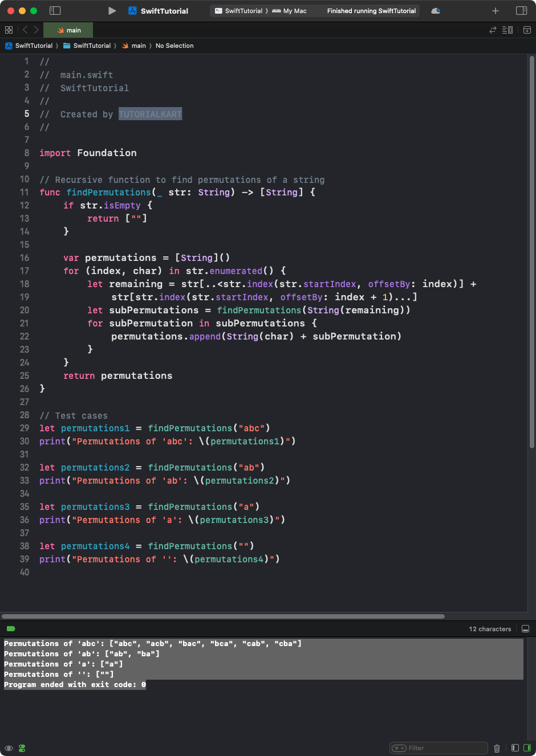This screenshot has width=536, height=756.
Task: Toggle the console visibility control
Action: click(x=528, y=748)
